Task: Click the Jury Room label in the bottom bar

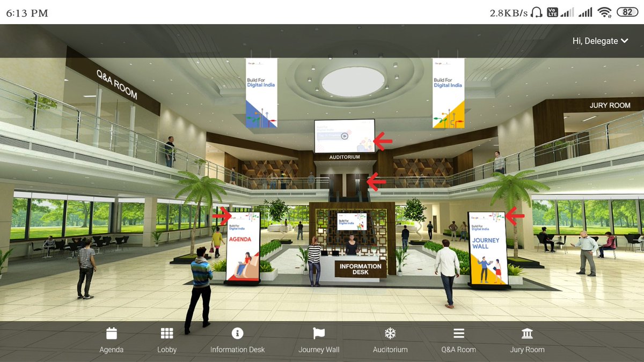Action: (527, 350)
